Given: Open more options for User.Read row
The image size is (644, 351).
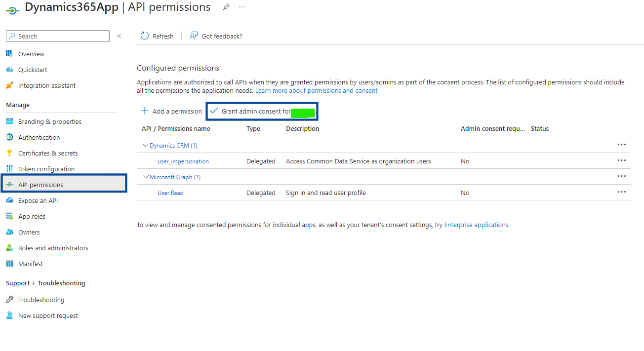Looking at the screenshot, I should (622, 192).
